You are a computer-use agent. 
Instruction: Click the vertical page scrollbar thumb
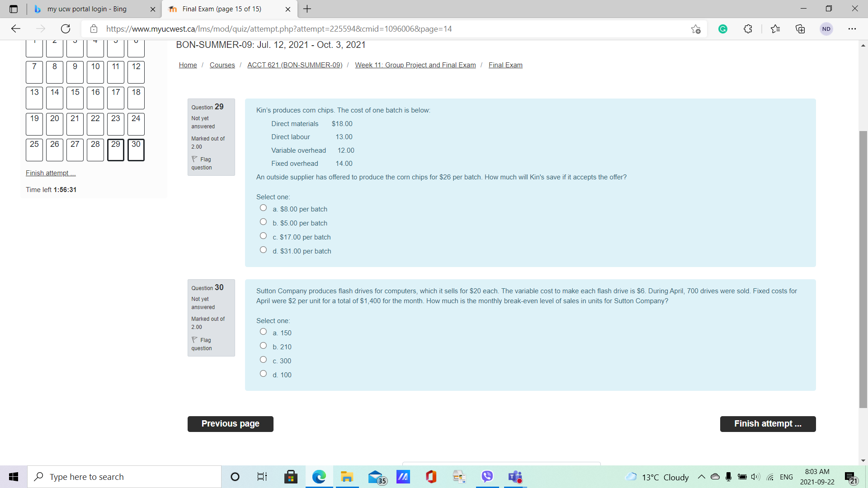point(863,270)
